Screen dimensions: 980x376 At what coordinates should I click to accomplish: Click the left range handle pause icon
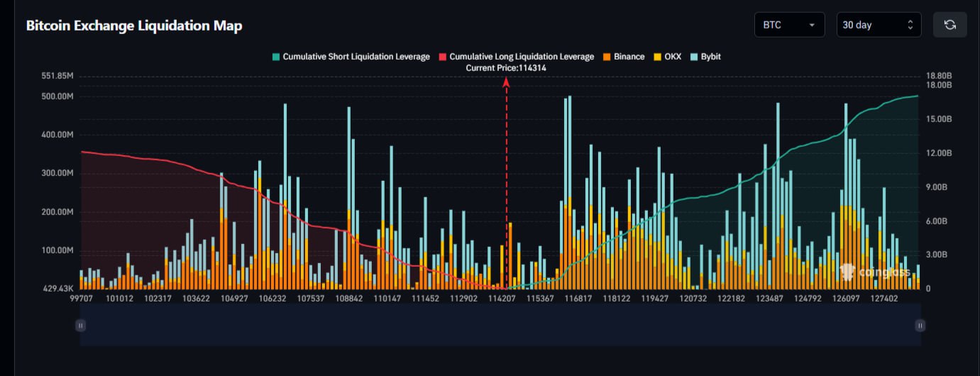(x=81, y=326)
